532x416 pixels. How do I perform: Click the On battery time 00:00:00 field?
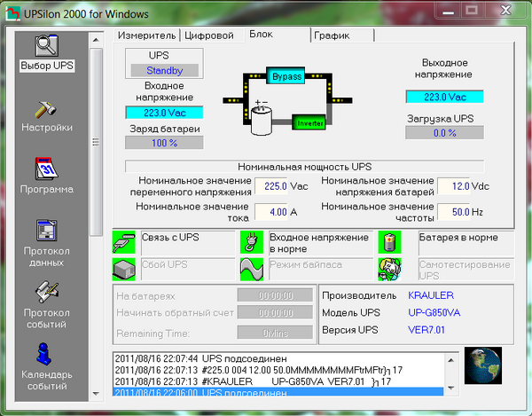click(275, 295)
